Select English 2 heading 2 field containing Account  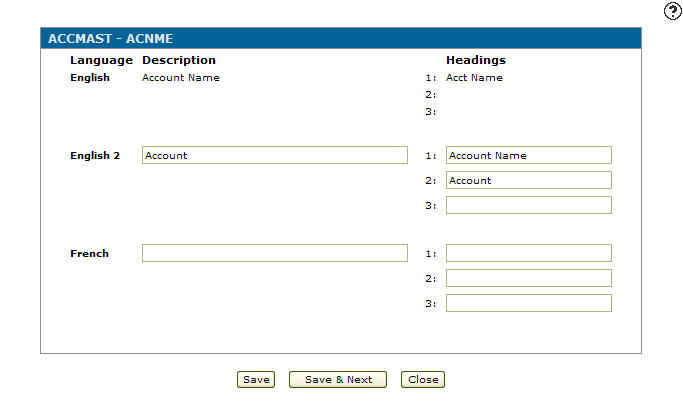click(x=528, y=180)
